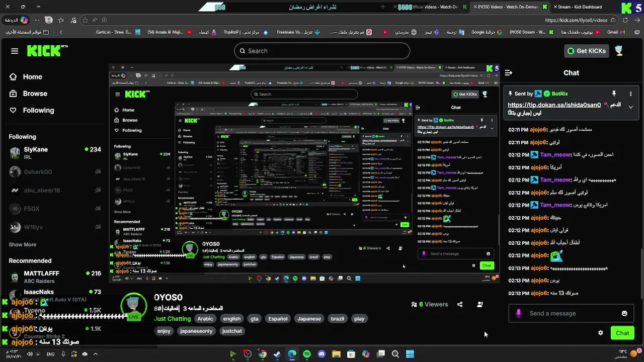Viewport: 644px width, 362px height.
Task: Click the browser address bar URL
Action: [576, 20]
